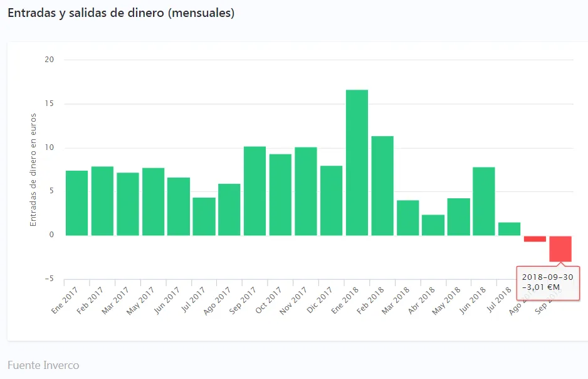This screenshot has height=379, width=588.
Task: Click the tallest green bar for Ene 2018
Action: (x=357, y=163)
